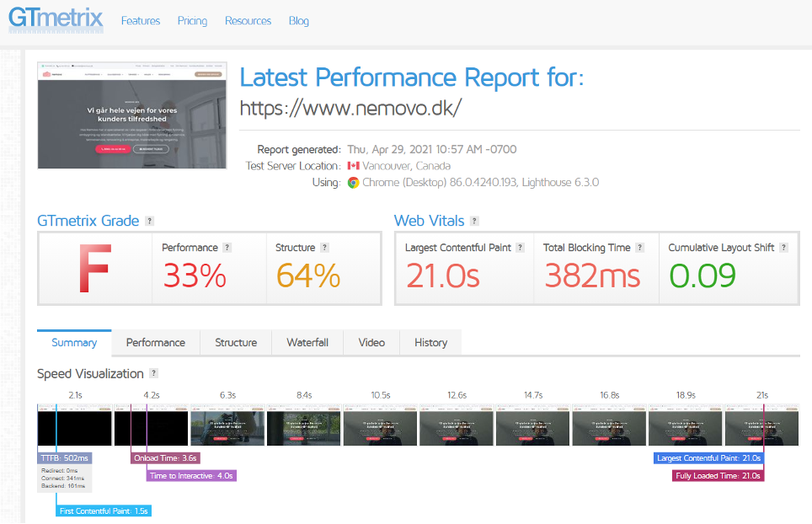This screenshot has height=524, width=812.
Task: Click the Fully Loaded Time: 21.0s marker
Action: point(718,476)
